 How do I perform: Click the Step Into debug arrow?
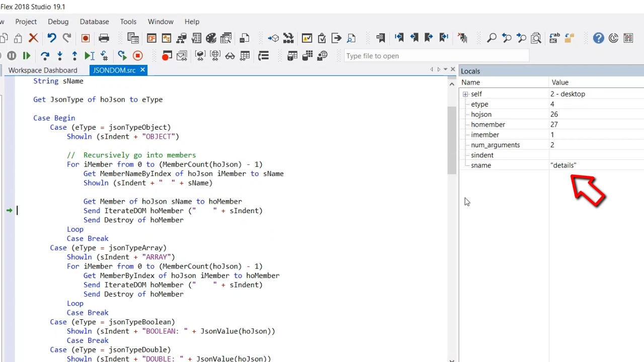[60, 56]
